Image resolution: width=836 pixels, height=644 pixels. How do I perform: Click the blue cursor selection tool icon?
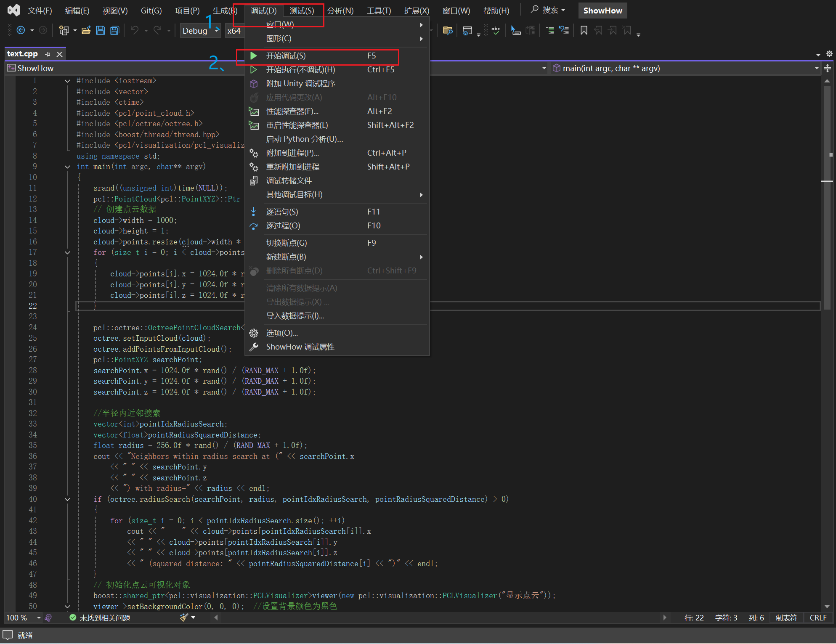click(x=516, y=30)
